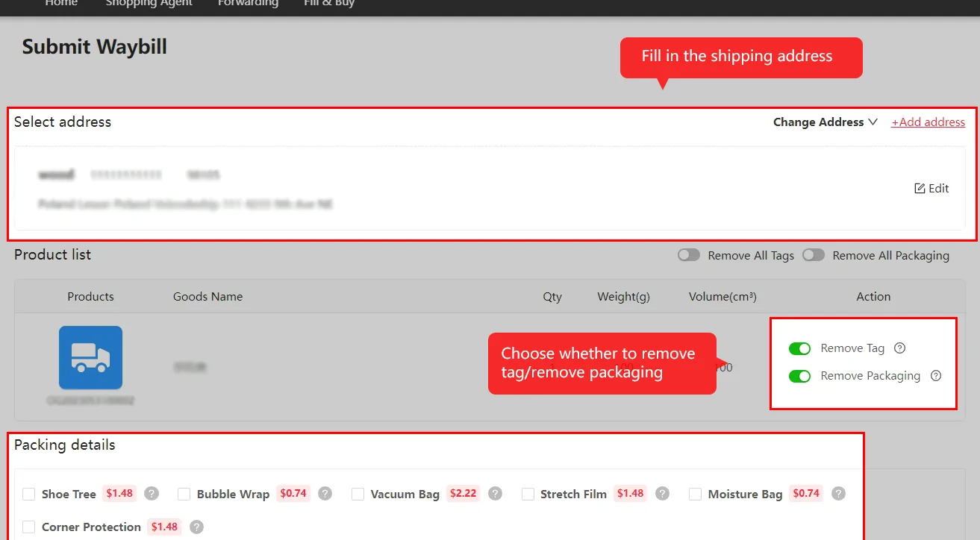Click the blue truck product thumbnail
This screenshot has width=980, height=540.
click(91, 357)
